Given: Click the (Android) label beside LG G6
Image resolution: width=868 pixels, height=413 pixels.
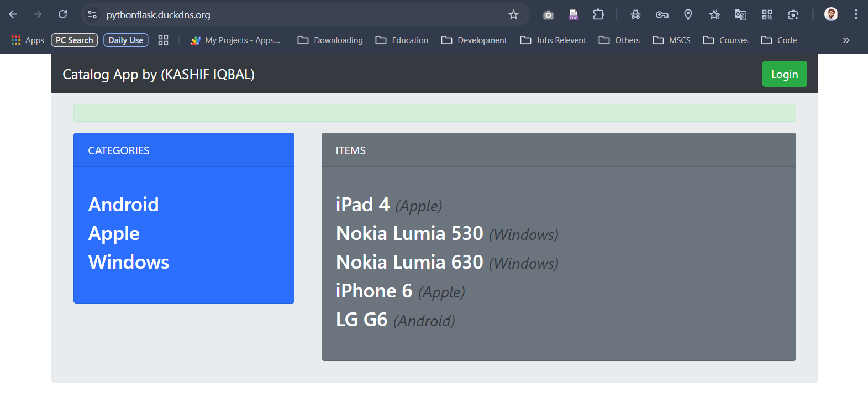Looking at the screenshot, I should click(424, 321).
